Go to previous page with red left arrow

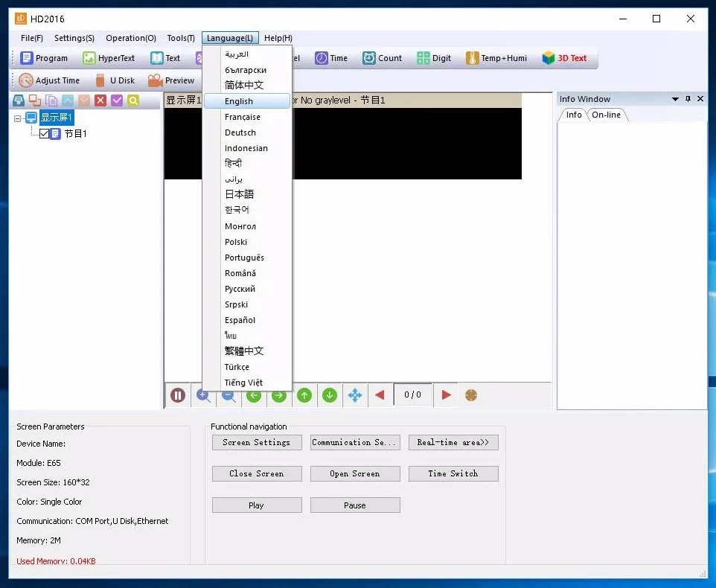pyautogui.click(x=380, y=395)
